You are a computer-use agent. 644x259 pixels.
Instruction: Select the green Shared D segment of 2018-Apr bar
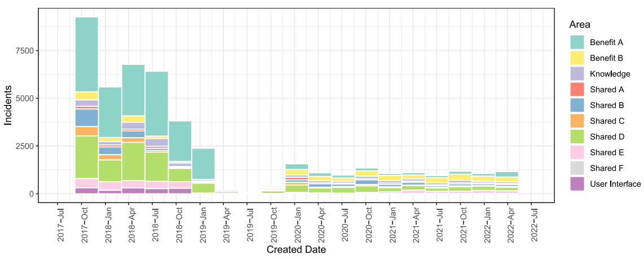(x=134, y=161)
